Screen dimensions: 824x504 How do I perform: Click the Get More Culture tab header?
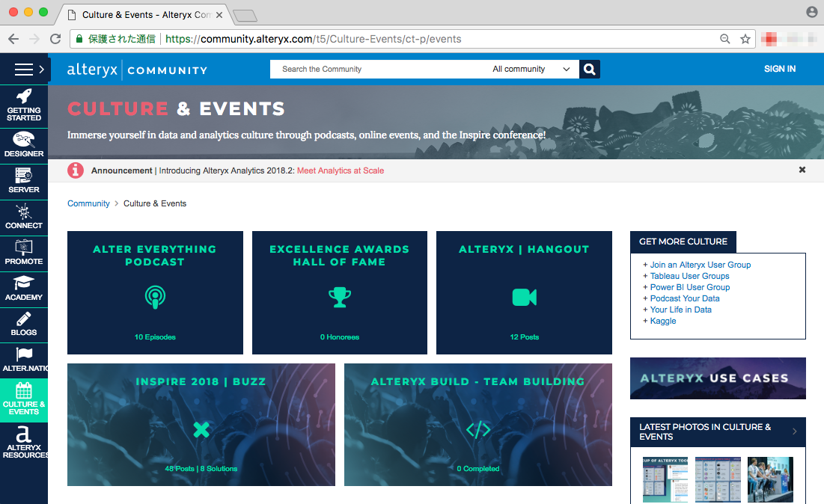(683, 242)
